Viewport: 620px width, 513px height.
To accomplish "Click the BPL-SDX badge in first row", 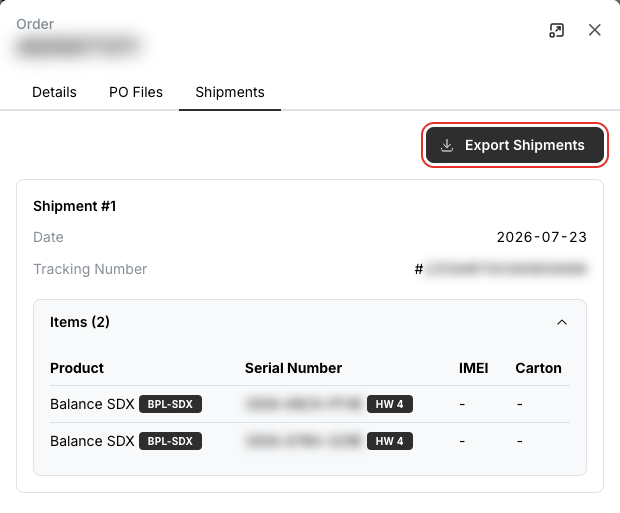I will coord(170,404).
